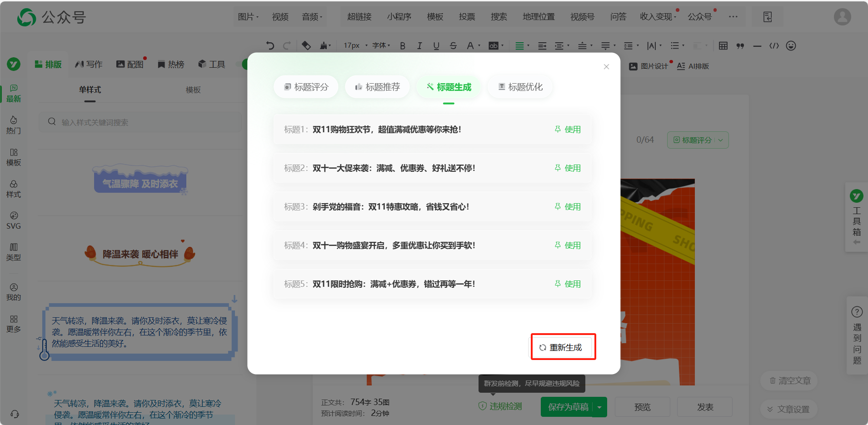Expand the 文章设置 panel
Viewport: 868px width, 425px height.
pos(788,409)
